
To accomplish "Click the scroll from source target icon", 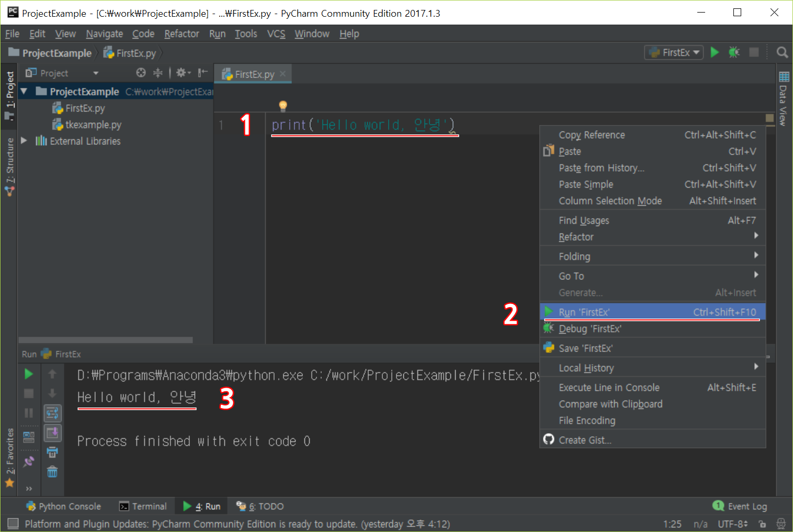I will point(141,73).
